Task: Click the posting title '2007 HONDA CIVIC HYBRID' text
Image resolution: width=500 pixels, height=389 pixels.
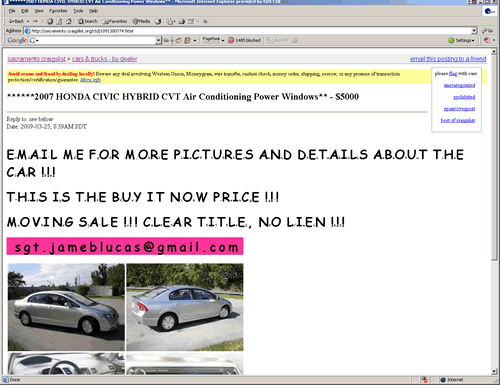Action: [182, 97]
